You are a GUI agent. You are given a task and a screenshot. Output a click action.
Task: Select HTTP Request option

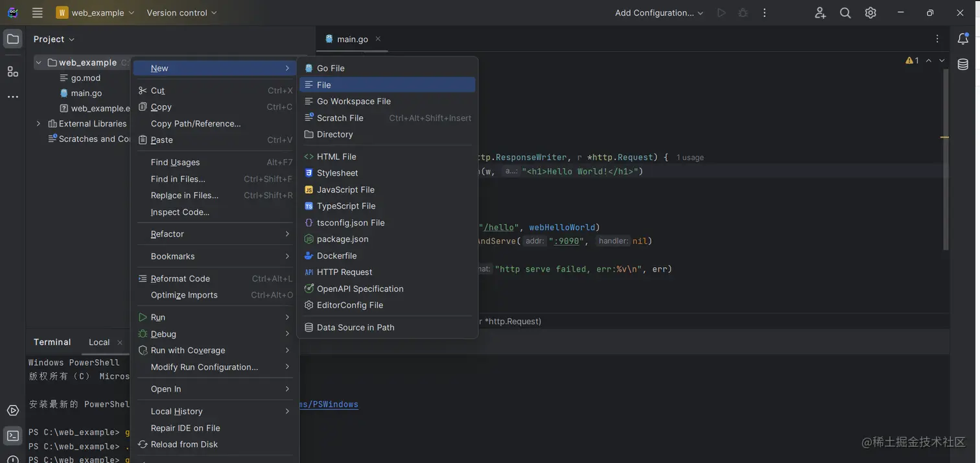point(388,272)
